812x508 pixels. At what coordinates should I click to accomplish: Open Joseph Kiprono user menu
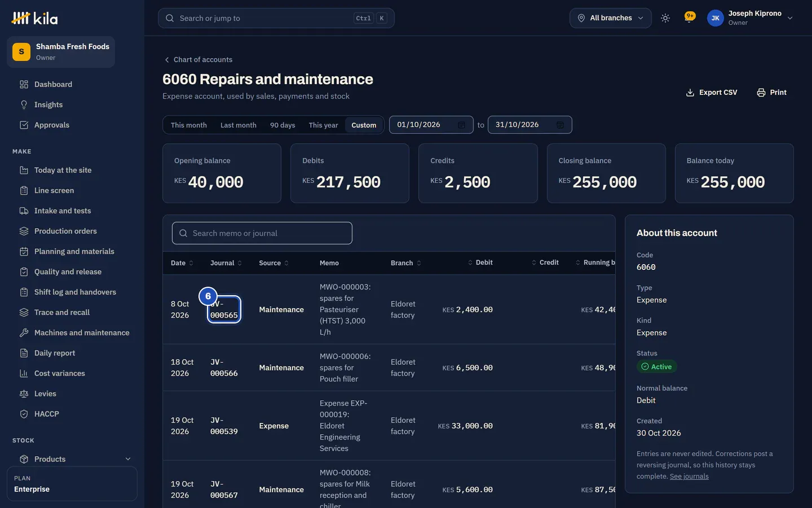pos(750,18)
